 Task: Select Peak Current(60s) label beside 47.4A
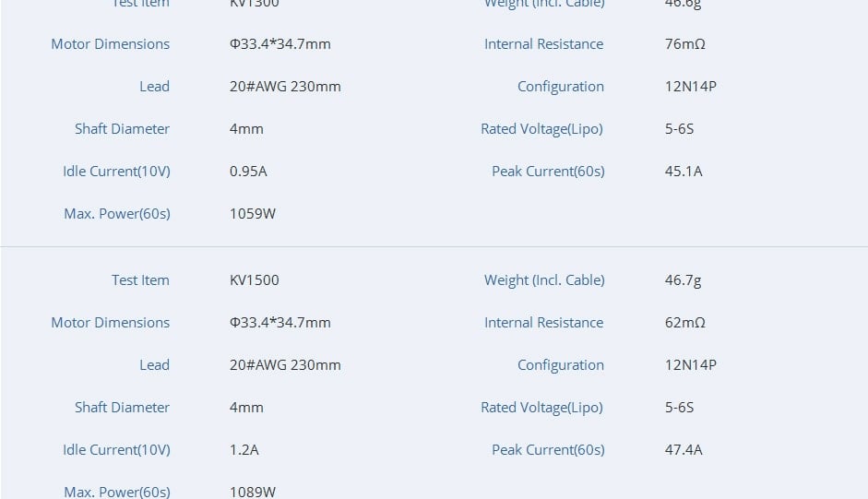(548, 450)
